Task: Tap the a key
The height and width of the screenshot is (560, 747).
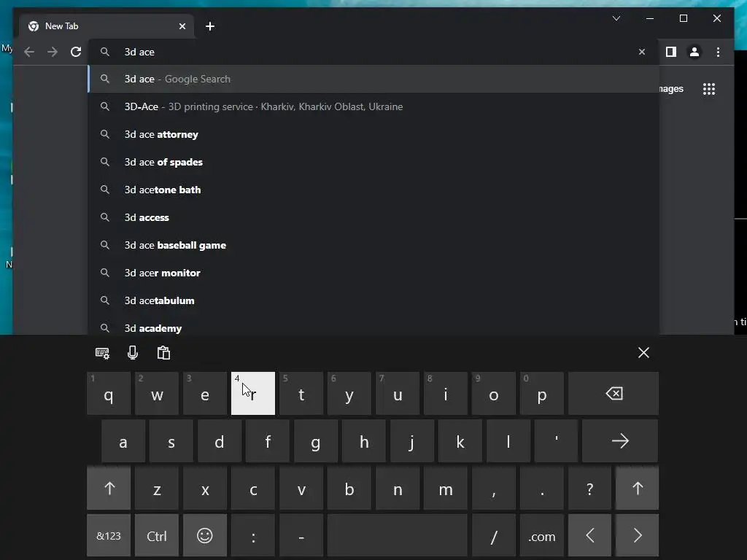Action: [123, 441]
